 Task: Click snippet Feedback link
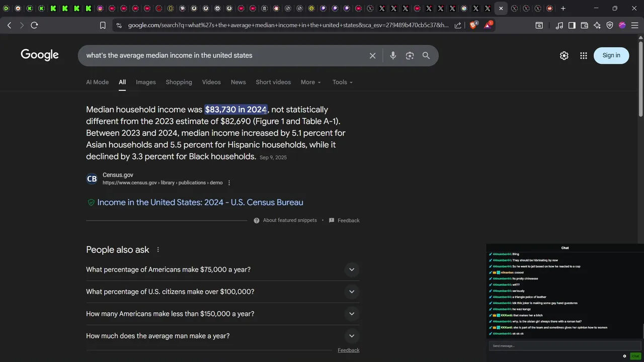pos(348,220)
